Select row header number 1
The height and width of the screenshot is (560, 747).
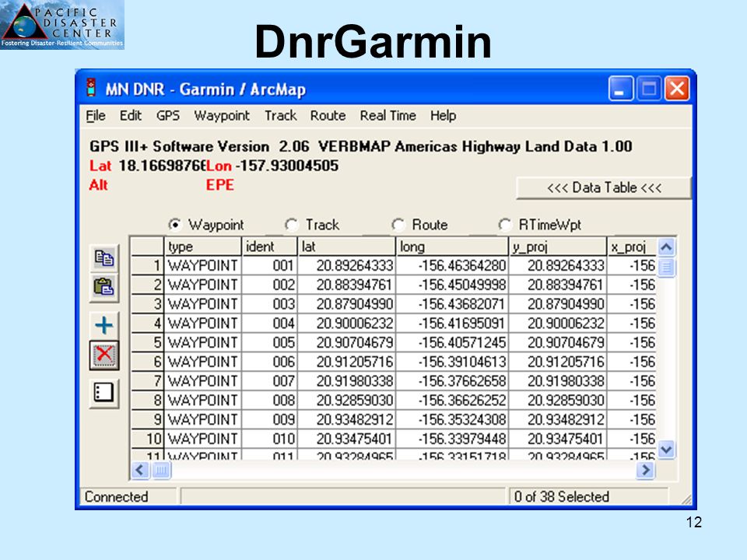pyautogui.click(x=147, y=265)
